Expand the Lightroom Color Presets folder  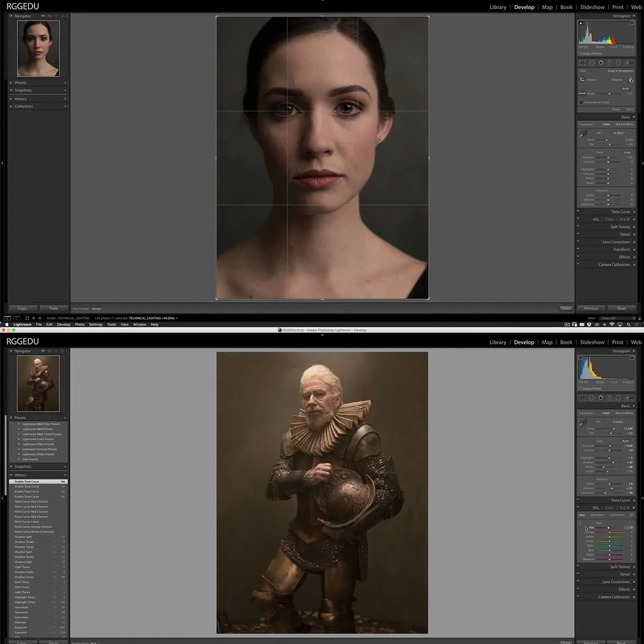(38, 439)
